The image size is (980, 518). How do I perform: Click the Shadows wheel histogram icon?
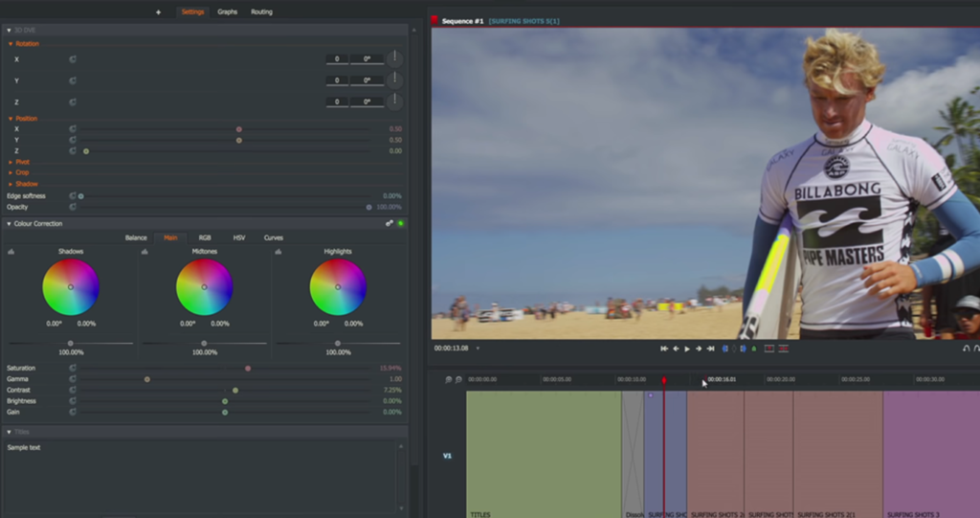[x=11, y=252]
